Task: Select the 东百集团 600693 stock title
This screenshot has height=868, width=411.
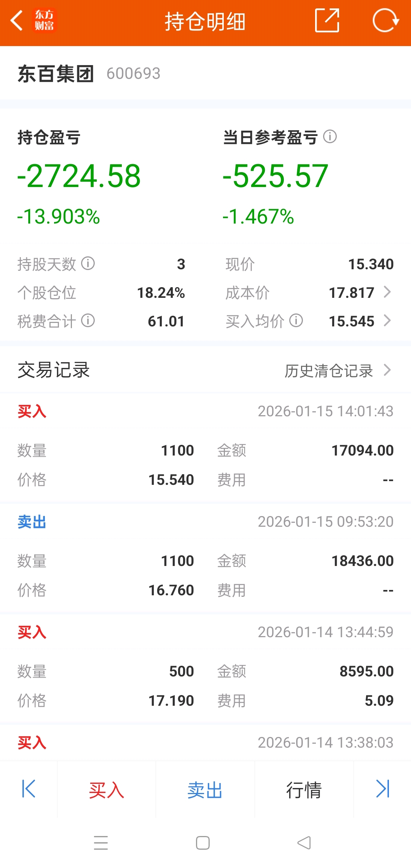Action: [89, 73]
